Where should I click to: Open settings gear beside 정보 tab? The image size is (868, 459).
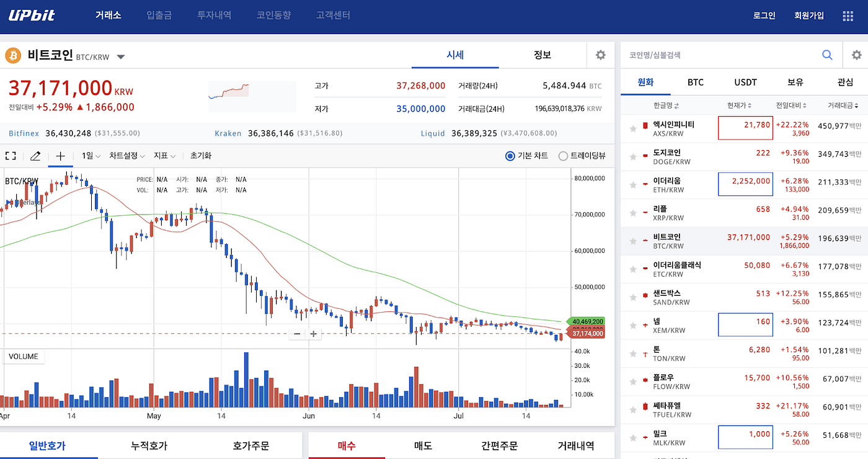600,55
